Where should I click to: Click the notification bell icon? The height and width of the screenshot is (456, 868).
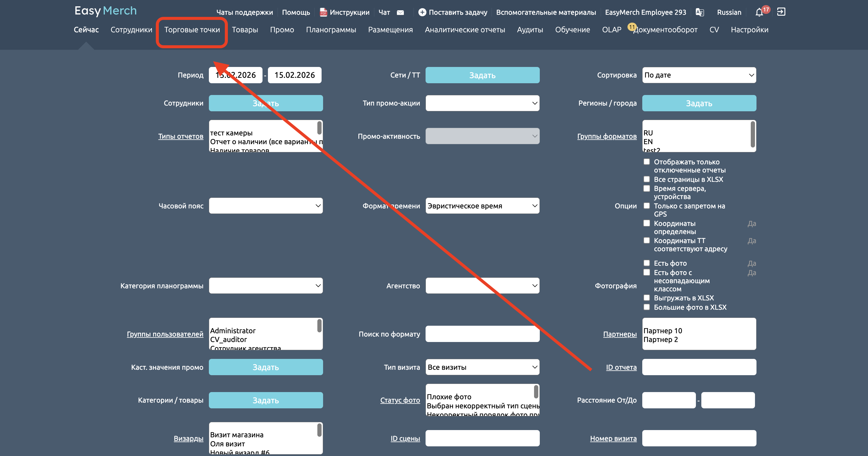click(x=759, y=12)
